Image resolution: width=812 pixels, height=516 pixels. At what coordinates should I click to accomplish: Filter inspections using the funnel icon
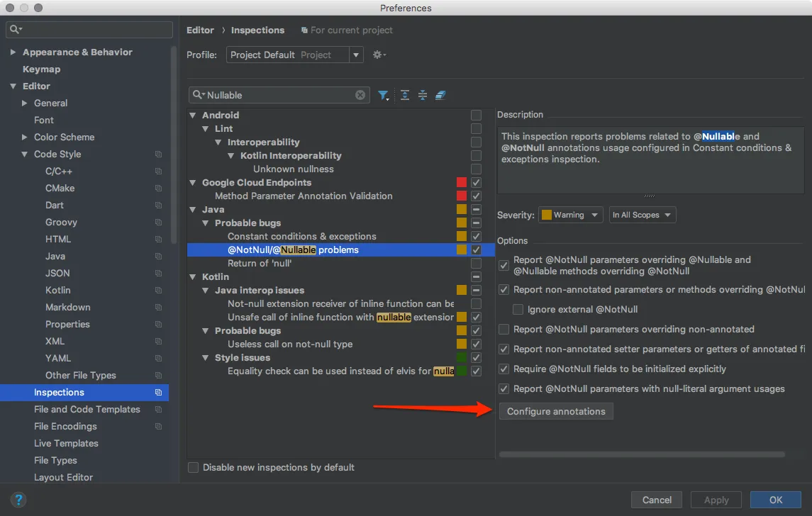tap(384, 94)
